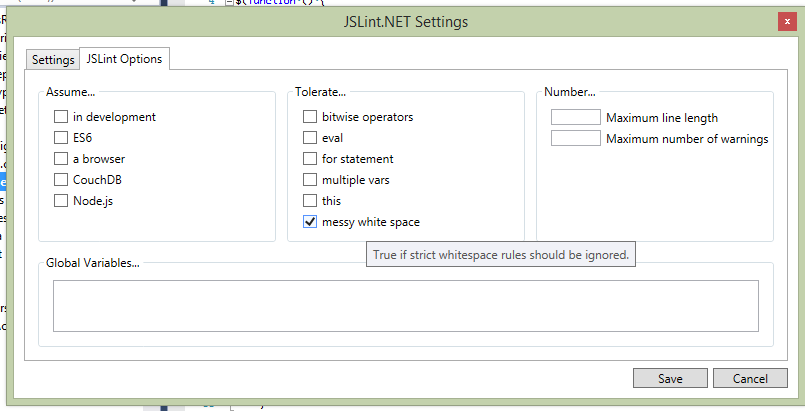Enable the 'in development' checkbox
The width and height of the screenshot is (805, 411).
pos(61,116)
